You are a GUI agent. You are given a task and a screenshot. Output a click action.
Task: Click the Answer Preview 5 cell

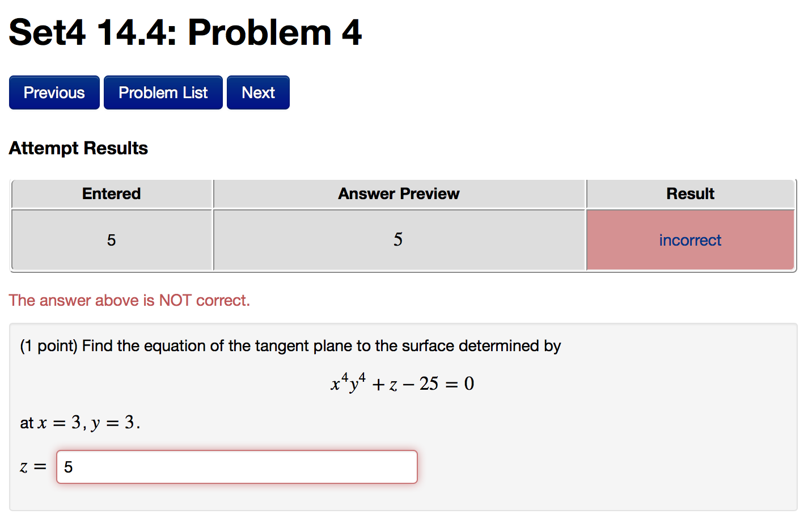(398, 240)
